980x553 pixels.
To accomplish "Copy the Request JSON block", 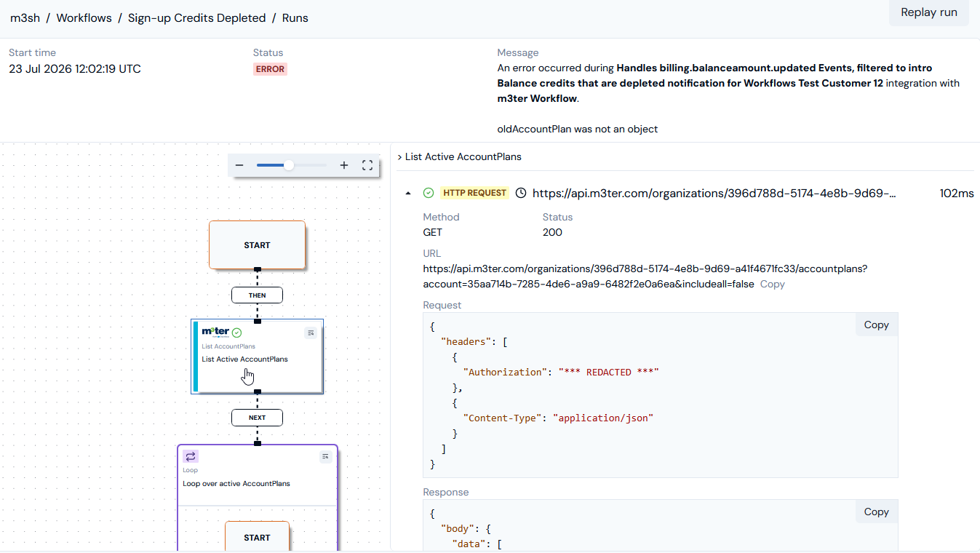I will [877, 325].
